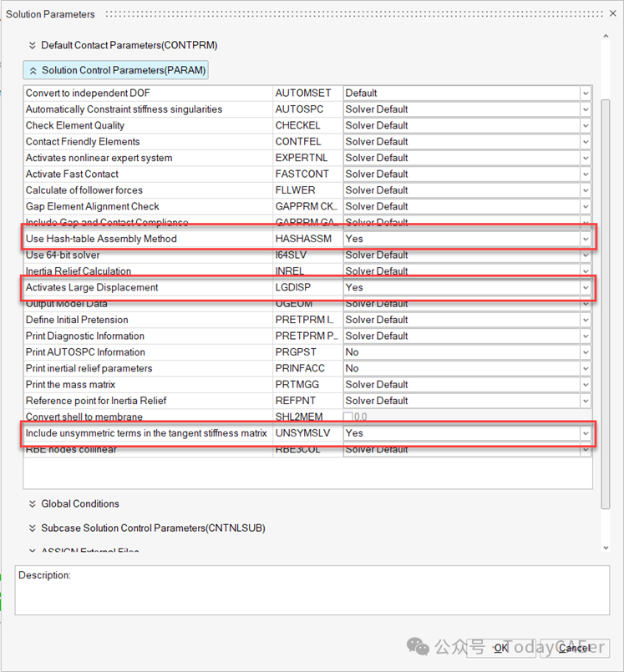Open INREL value dropdown
The width and height of the screenshot is (624, 672).
[x=586, y=271]
